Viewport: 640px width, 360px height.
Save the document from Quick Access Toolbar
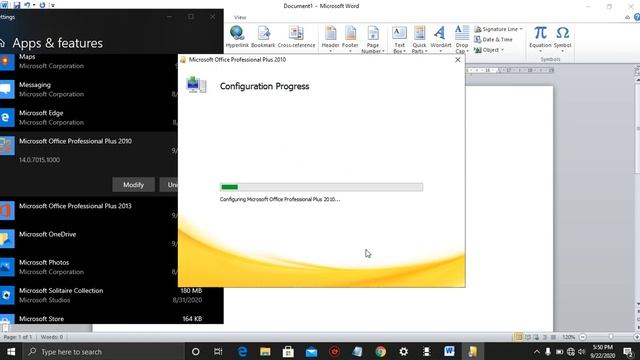(x=17, y=5)
